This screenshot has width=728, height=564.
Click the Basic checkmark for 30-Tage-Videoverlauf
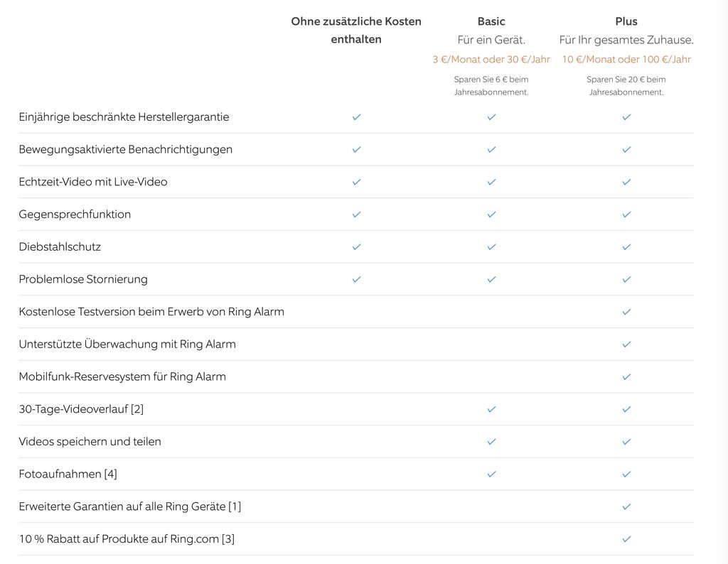pyautogui.click(x=491, y=409)
